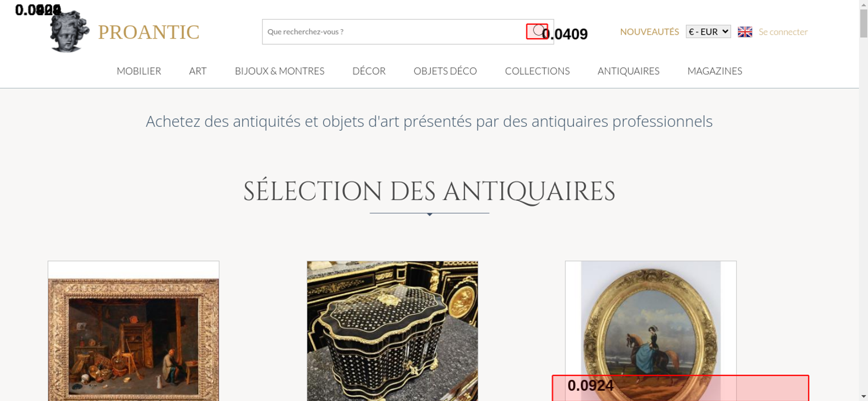
Task: Click the Proantic cherub head logo
Action: pos(69,31)
